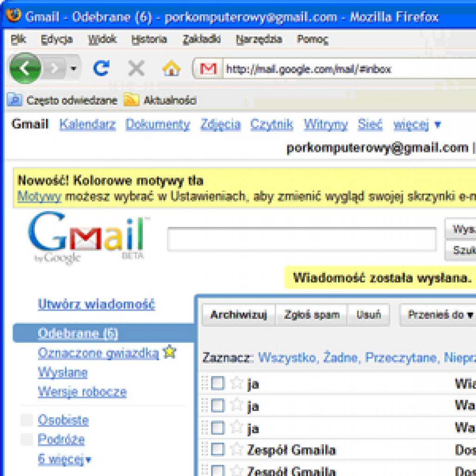476x476 pixels.
Task: Tick checkbox of first ja message
Action: point(218,383)
